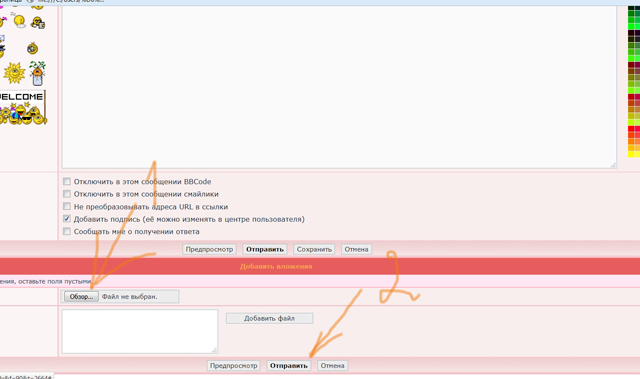Screen dimensions: 640x379
Task: Pick the bright yellow font color swatch
Action: [x=631, y=154]
